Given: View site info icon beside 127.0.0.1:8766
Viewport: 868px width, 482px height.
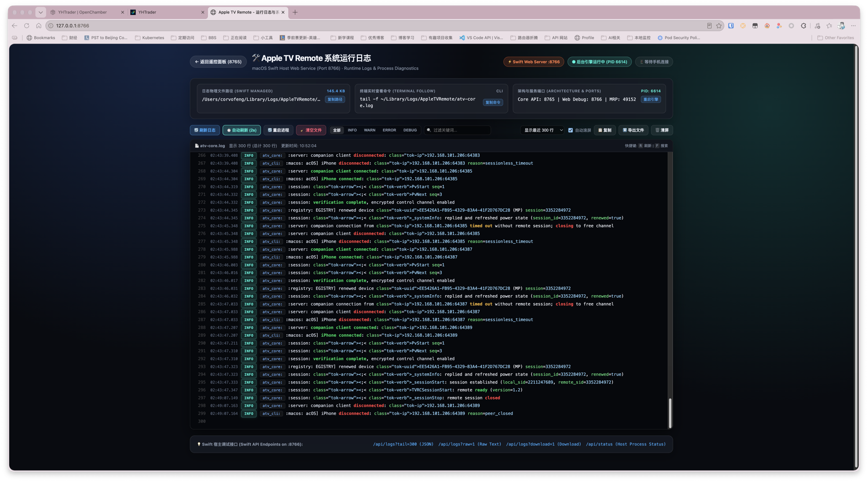Looking at the screenshot, I should click(x=51, y=26).
